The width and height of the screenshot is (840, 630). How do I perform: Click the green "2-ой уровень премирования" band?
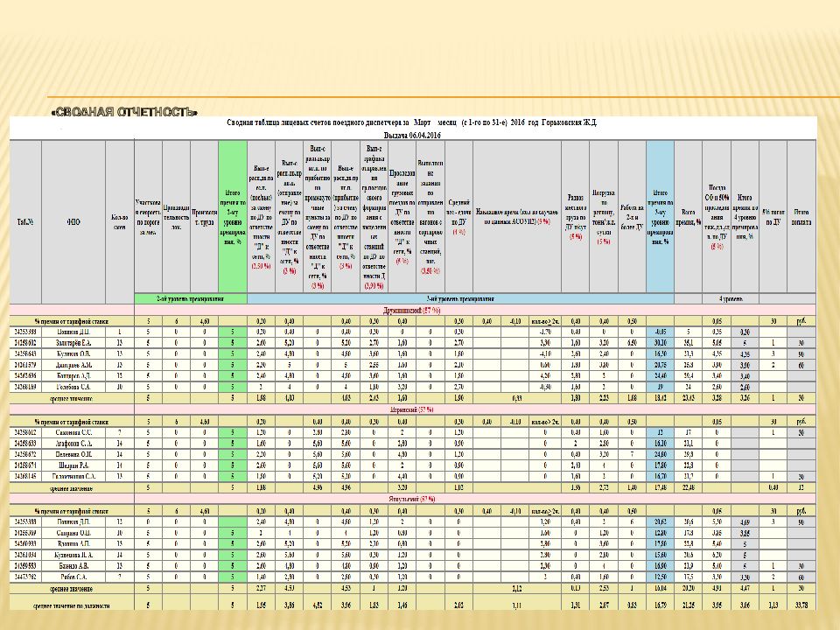pyautogui.click(x=190, y=298)
